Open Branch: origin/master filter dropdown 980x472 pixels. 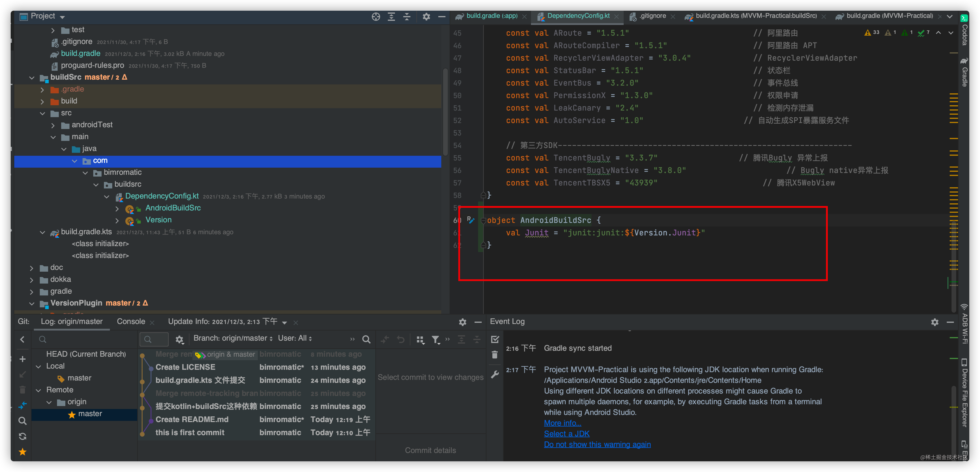click(233, 338)
